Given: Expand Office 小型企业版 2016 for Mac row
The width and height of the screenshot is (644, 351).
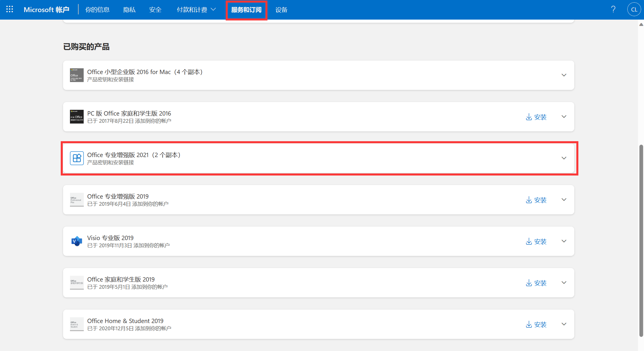Looking at the screenshot, I should (564, 75).
